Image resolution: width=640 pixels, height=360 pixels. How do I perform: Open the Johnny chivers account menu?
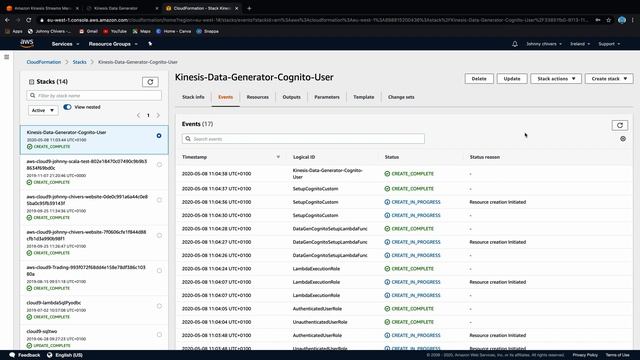[544, 44]
